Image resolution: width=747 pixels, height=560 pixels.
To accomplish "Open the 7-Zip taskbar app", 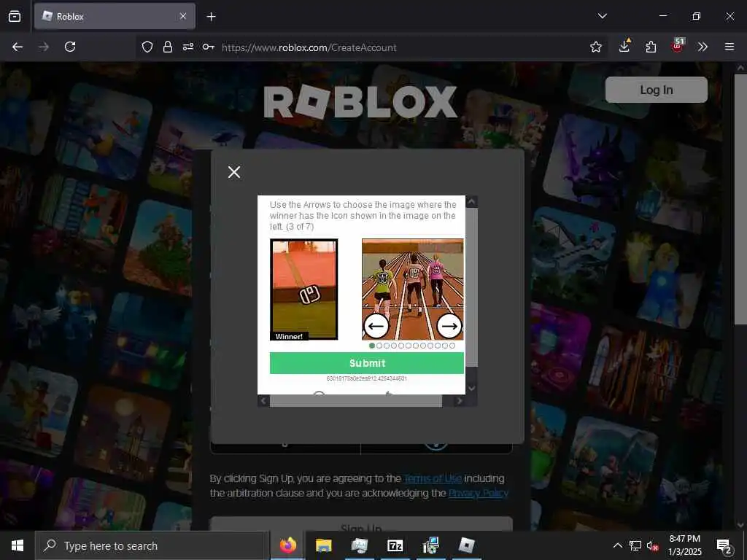I will coord(395,545).
